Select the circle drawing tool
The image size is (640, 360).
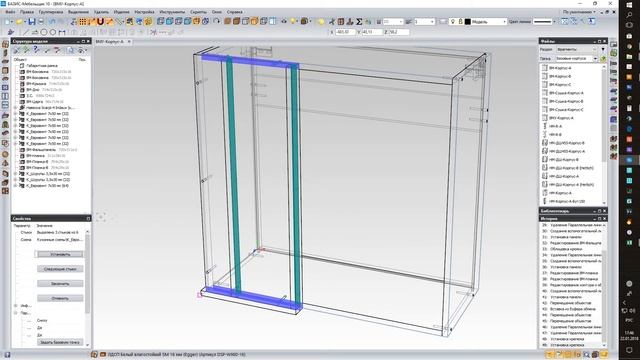[44, 32]
